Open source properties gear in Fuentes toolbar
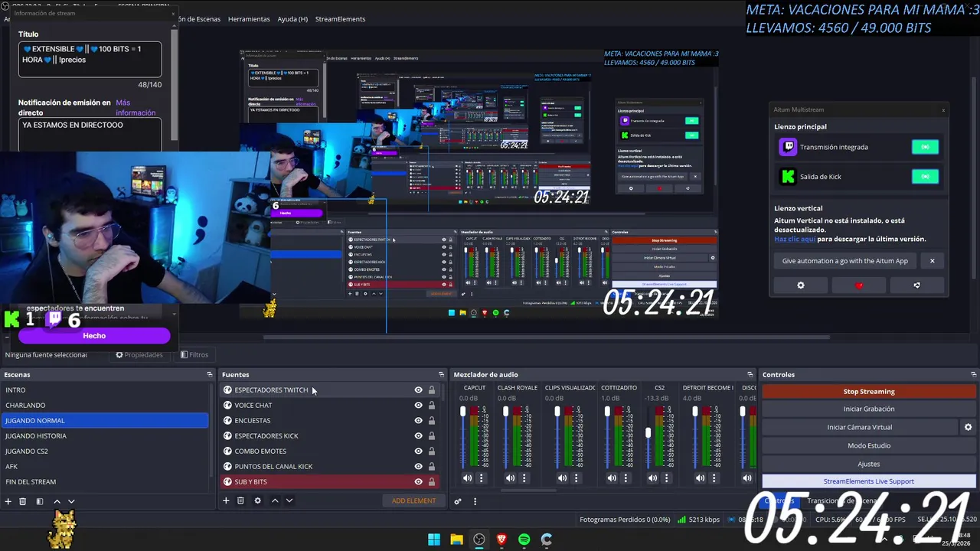Screen dimensions: 980x551 tap(257, 500)
